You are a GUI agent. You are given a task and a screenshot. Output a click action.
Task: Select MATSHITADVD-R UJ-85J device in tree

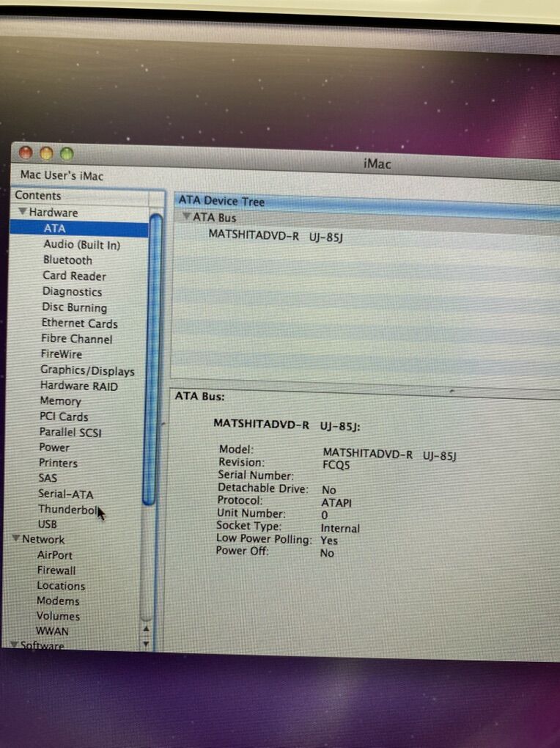click(275, 234)
